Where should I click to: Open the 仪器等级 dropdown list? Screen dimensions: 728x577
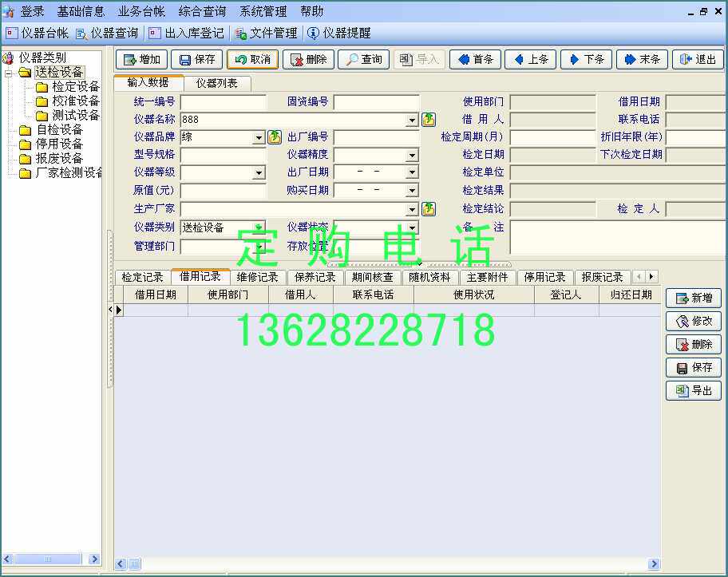[x=259, y=173]
